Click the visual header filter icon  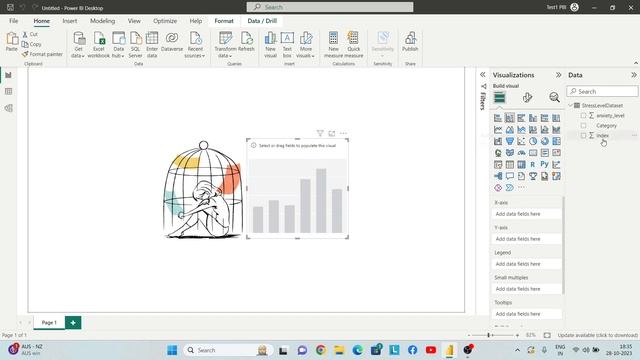coord(320,133)
